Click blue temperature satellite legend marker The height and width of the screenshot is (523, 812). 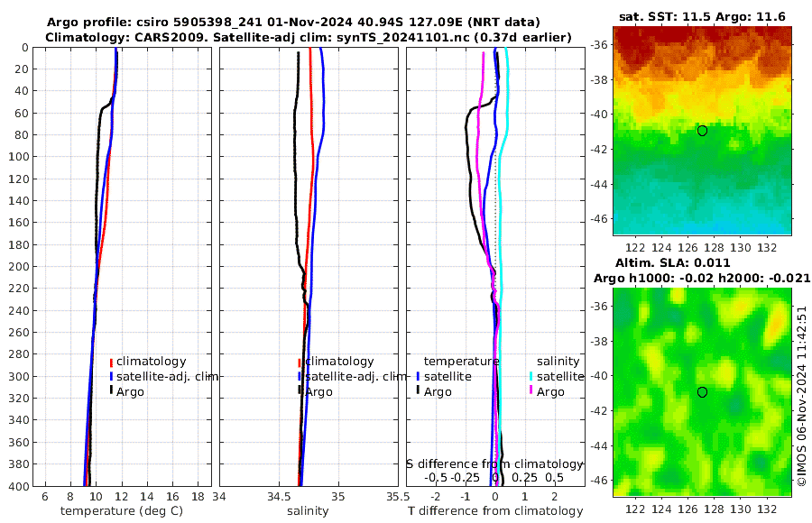[x=418, y=377]
